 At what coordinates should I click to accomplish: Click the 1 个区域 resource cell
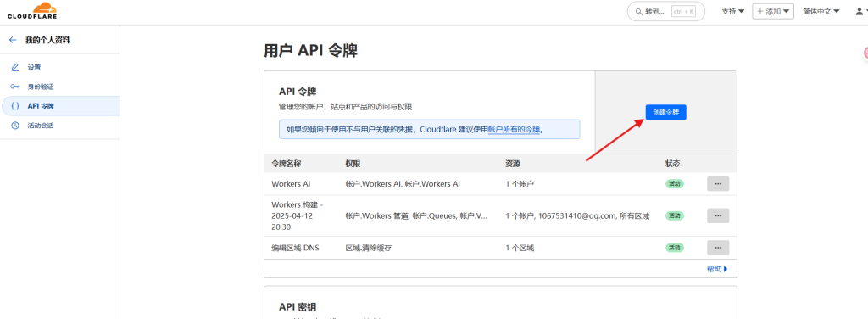point(520,248)
